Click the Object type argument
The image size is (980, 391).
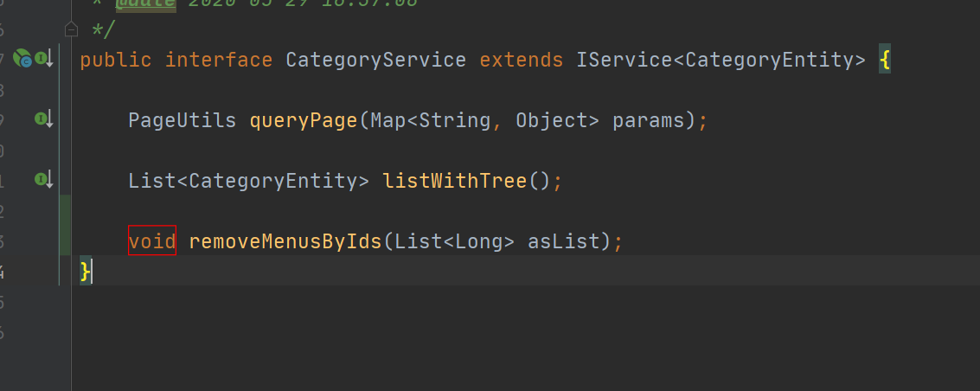[x=552, y=120]
